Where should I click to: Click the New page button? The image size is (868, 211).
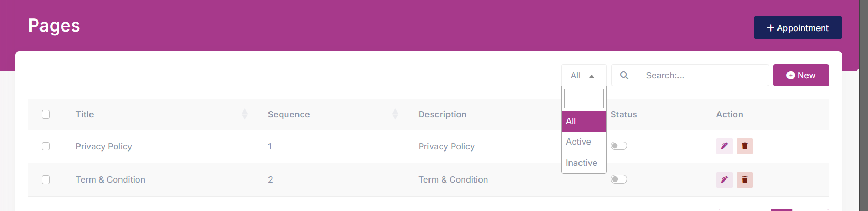[801, 75]
